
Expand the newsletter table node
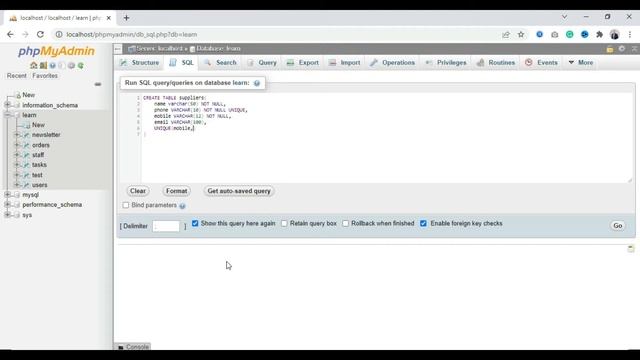(17, 135)
